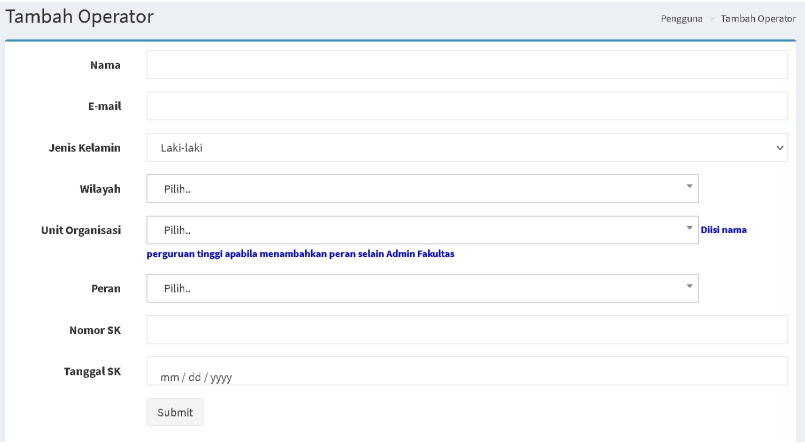Viewport: 805px width, 445px height.
Task: Click the Tanggal SK label
Action: click(x=92, y=371)
